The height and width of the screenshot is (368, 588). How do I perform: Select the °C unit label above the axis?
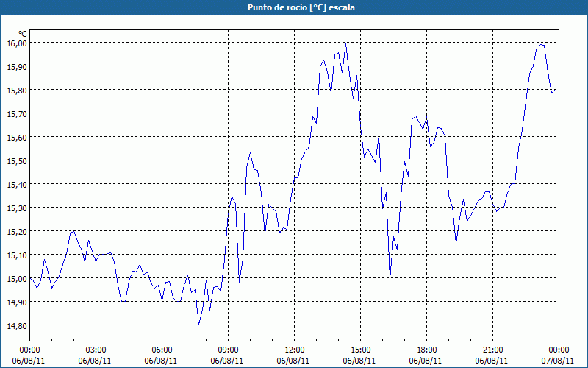point(23,34)
